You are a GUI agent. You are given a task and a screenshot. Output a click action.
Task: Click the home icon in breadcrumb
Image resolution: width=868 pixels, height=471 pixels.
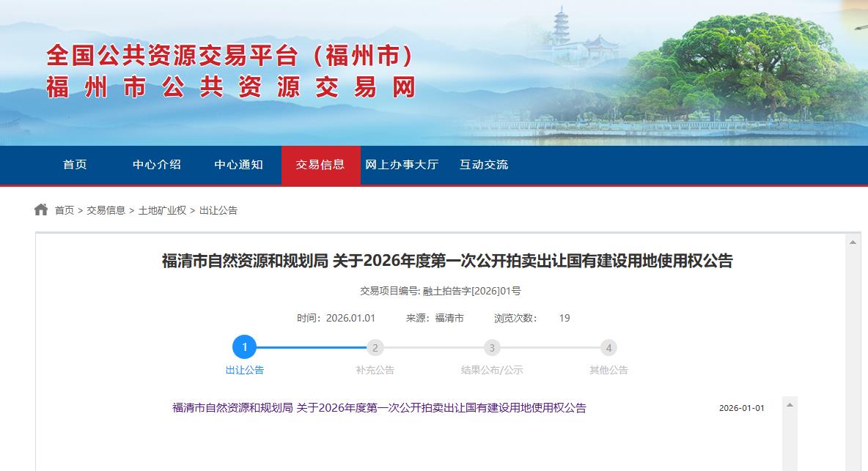tap(41, 209)
